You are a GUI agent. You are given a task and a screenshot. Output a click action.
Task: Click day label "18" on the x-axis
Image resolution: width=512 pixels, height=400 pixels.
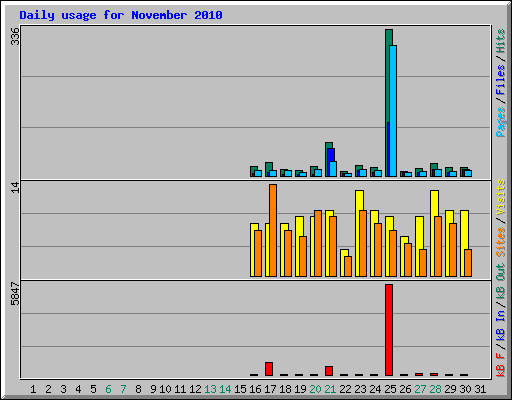285,389
